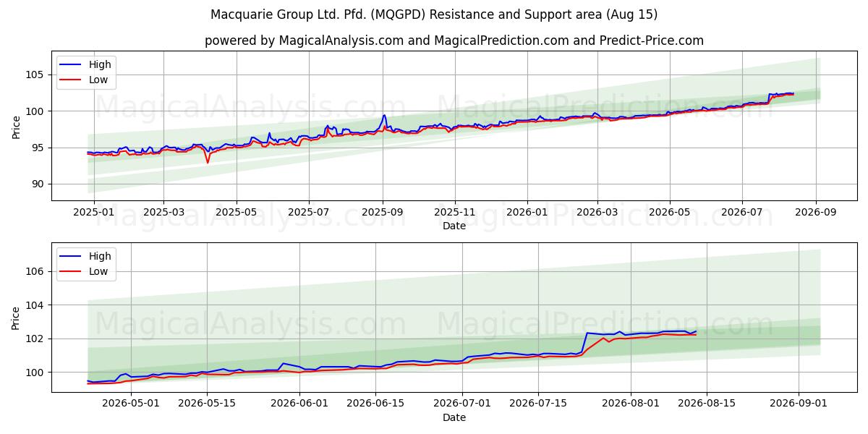The width and height of the screenshot is (868, 434).
Task: Click the 2026-03 date tick label
Action: pyautogui.click(x=597, y=213)
